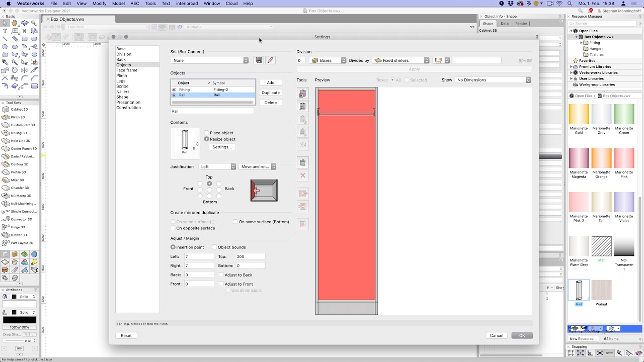The width and height of the screenshot is (644, 362).
Task: Toggle visibility eye for Rail object row
Action: coord(174,95)
